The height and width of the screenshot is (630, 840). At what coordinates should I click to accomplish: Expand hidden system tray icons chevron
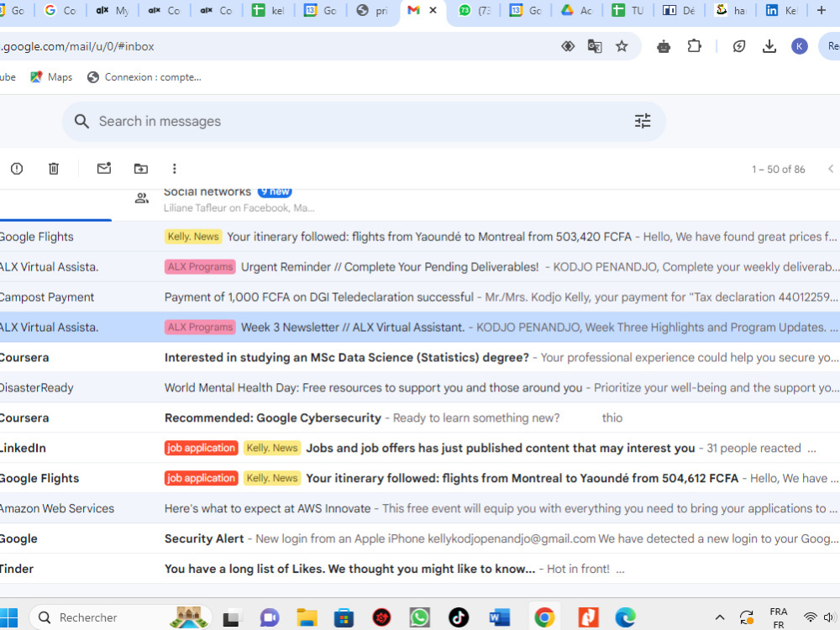click(720, 617)
